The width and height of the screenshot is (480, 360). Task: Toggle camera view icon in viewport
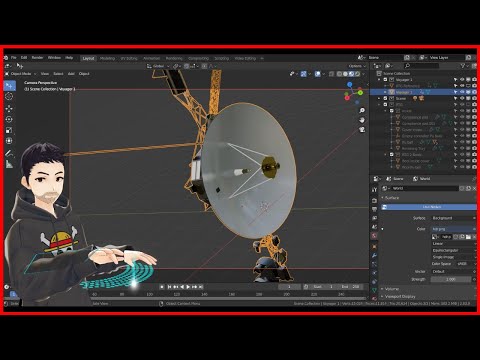362,130
